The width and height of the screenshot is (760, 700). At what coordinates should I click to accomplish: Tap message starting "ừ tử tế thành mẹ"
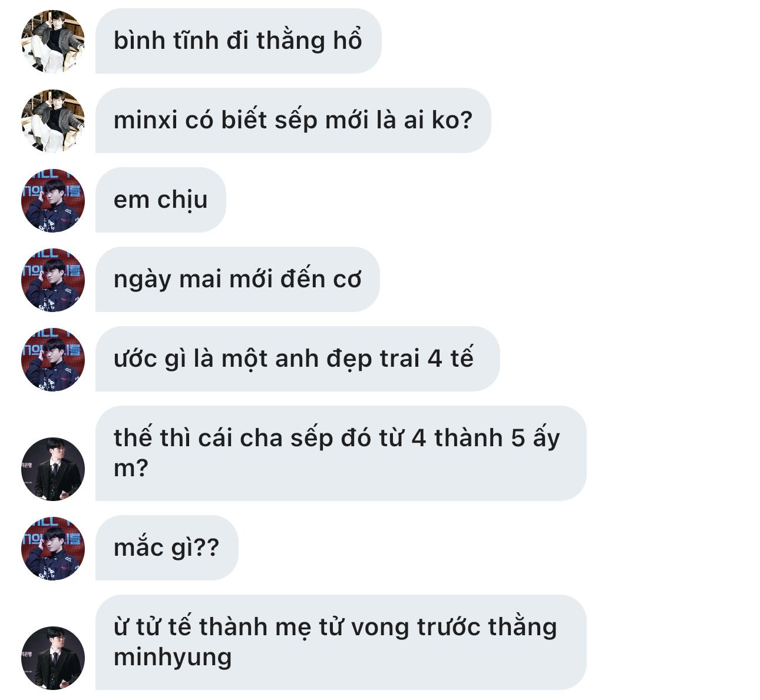point(341,642)
